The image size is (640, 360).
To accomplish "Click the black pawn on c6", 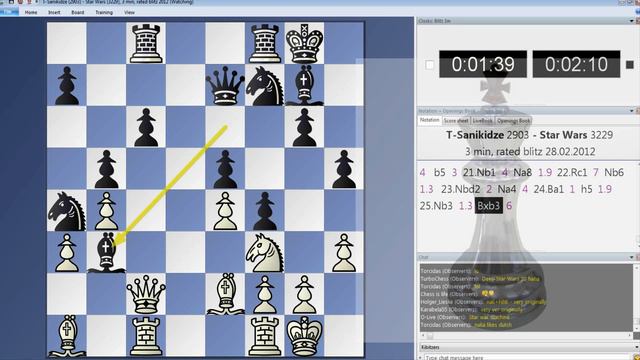I will (146, 128).
